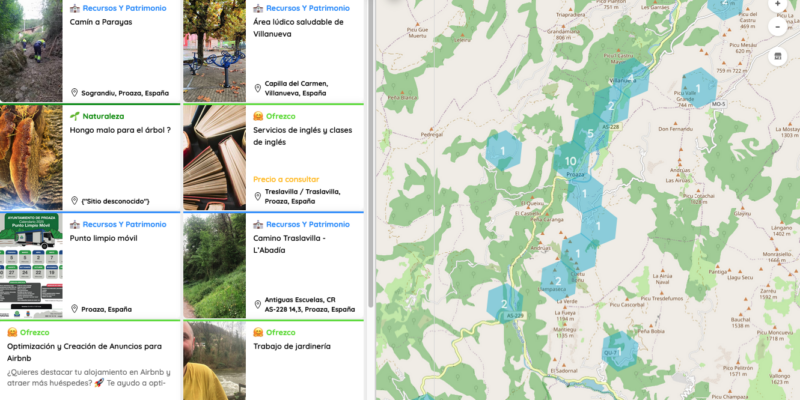This screenshot has height=400, width=800.
Task: Zoom out the map with the minus button
Action: 777,27
